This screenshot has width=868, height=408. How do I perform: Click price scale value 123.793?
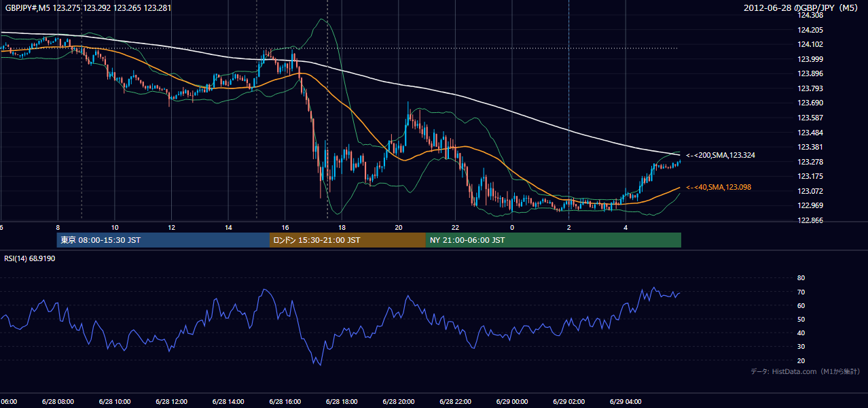point(811,88)
